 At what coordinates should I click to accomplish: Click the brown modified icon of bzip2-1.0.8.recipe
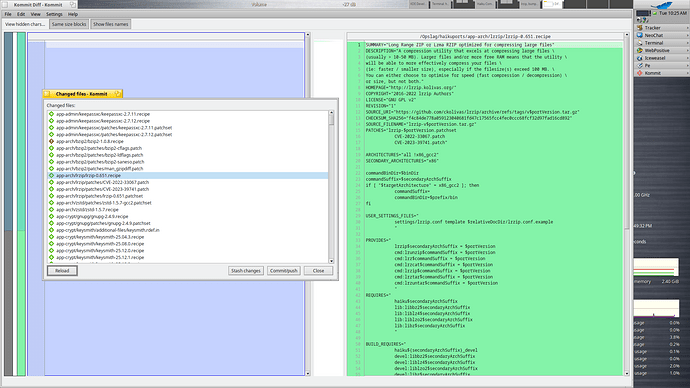coord(51,141)
